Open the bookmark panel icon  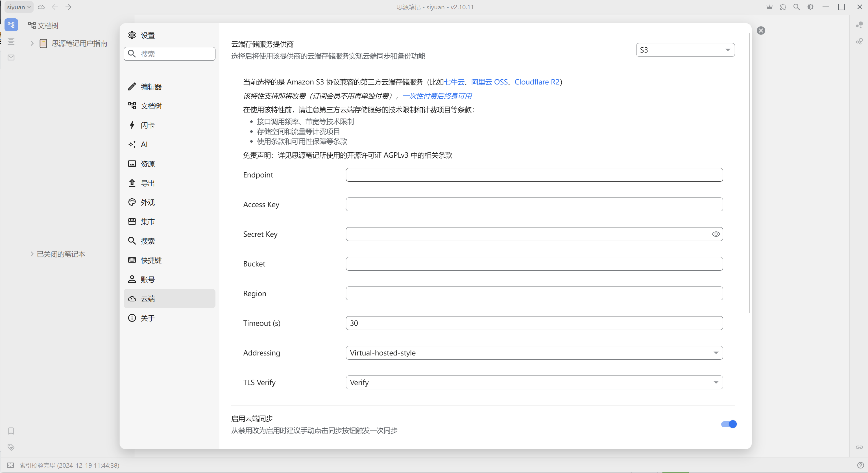pyautogui.click(x=11, y=431)
